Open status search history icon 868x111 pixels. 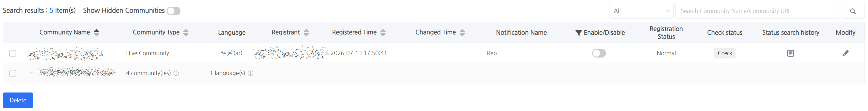[x=790, y=53]
